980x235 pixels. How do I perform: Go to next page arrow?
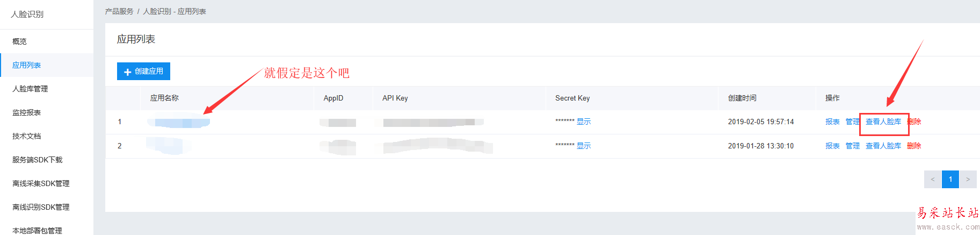968,180
